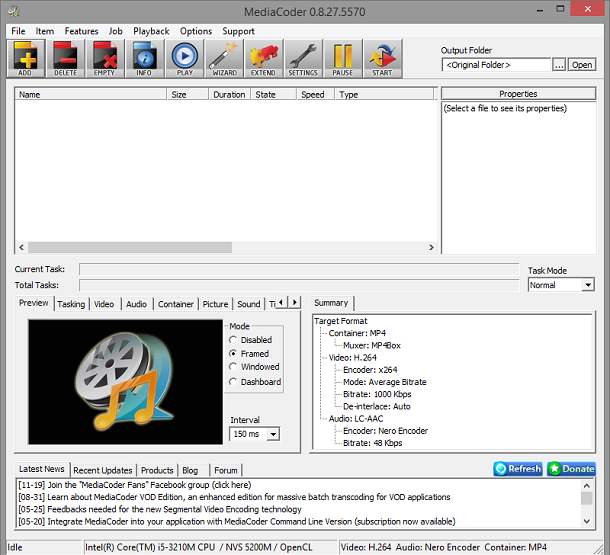Viewport: 610px width, 555px height.
Task: Click the PAUSE toolbar icon
Action: tap(342, 58)
